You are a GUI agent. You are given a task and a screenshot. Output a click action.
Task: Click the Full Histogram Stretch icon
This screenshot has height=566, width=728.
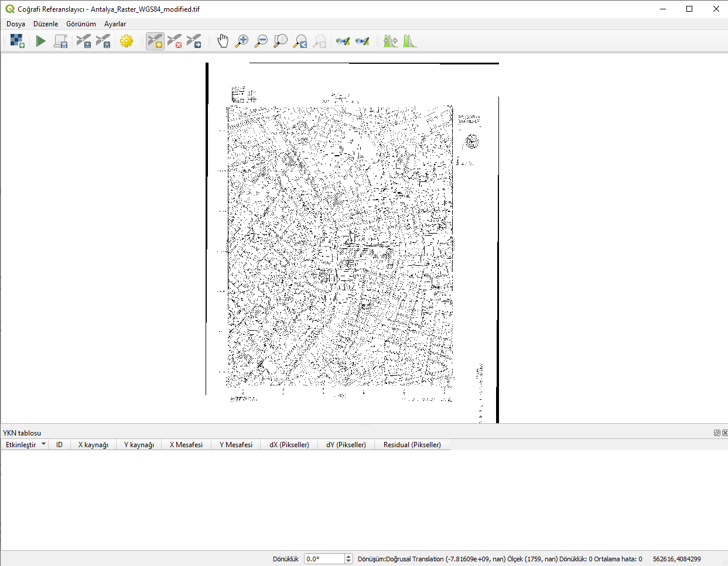click(391, 41)
